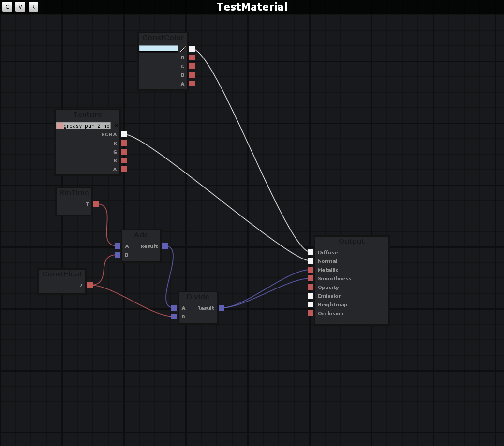Select ConstFloat output port
Screen dimensions: 504x446
[90, 285]
